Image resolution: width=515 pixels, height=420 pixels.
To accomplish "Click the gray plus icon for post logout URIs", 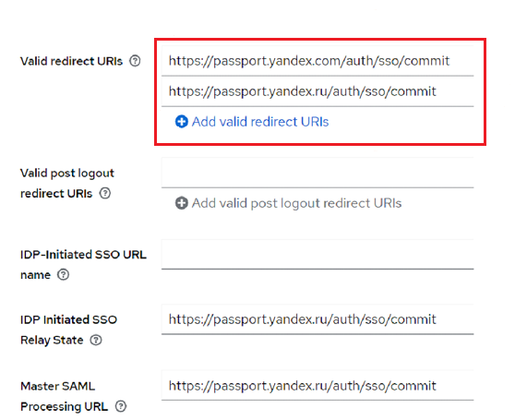I will coord(181,203).
